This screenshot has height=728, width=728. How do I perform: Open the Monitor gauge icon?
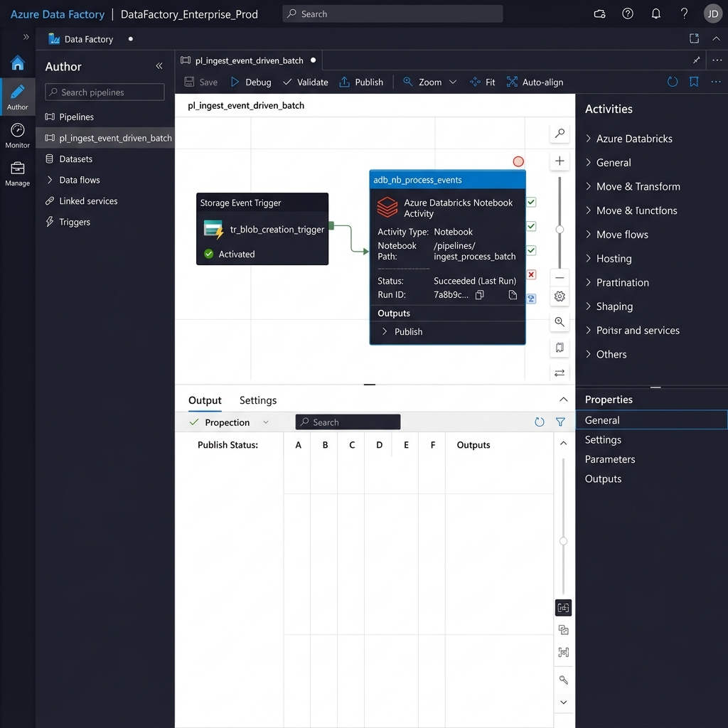18,136
